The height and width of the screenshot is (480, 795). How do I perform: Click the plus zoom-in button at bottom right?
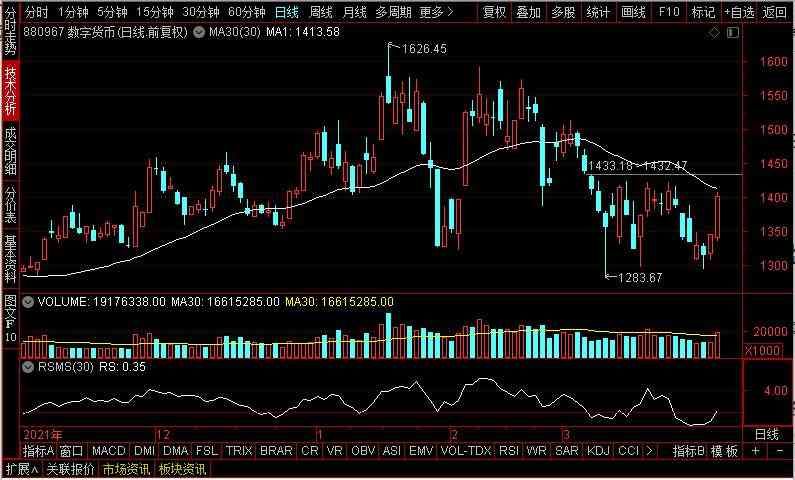click(755, 451)
